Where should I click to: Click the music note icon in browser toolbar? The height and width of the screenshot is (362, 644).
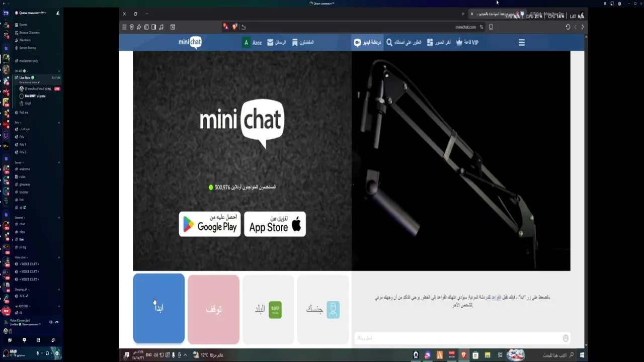[x=161, y=27]
